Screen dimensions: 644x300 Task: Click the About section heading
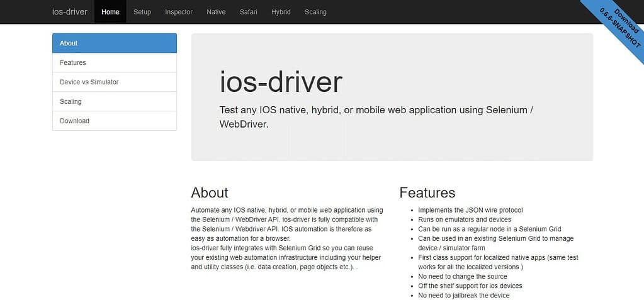(210, 192)
